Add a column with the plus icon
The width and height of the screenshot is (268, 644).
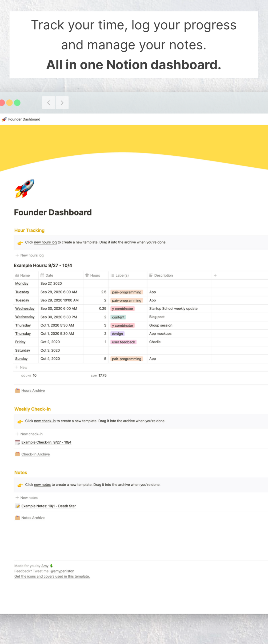215,275
